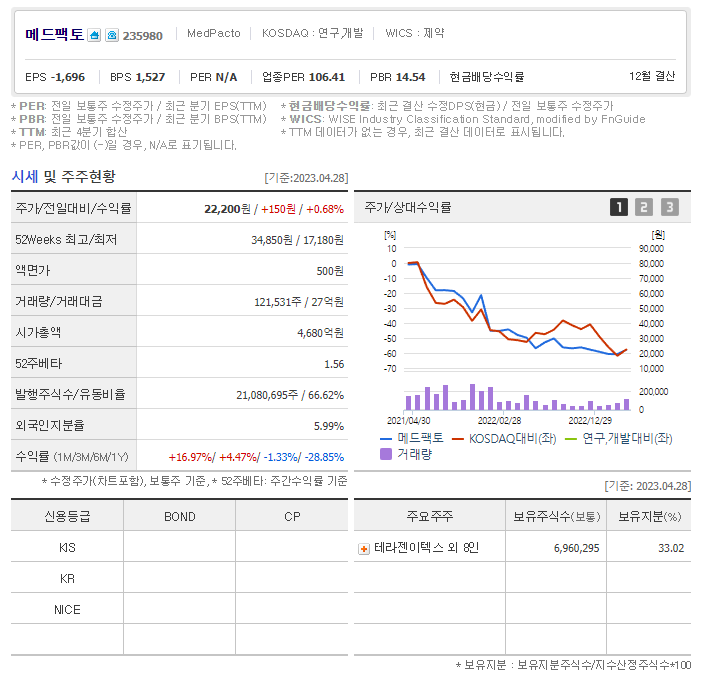Switch to chart tab 2

[644, 207]
